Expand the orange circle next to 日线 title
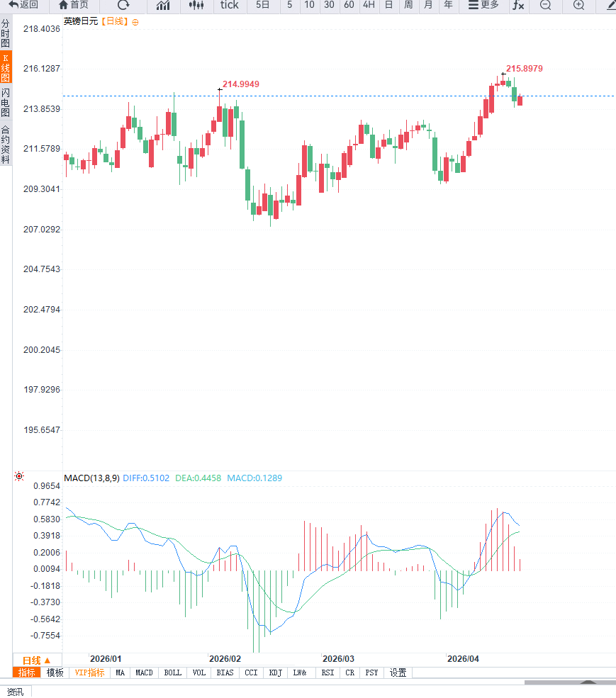Screen dimensions: 616x698 pos(135,22)
